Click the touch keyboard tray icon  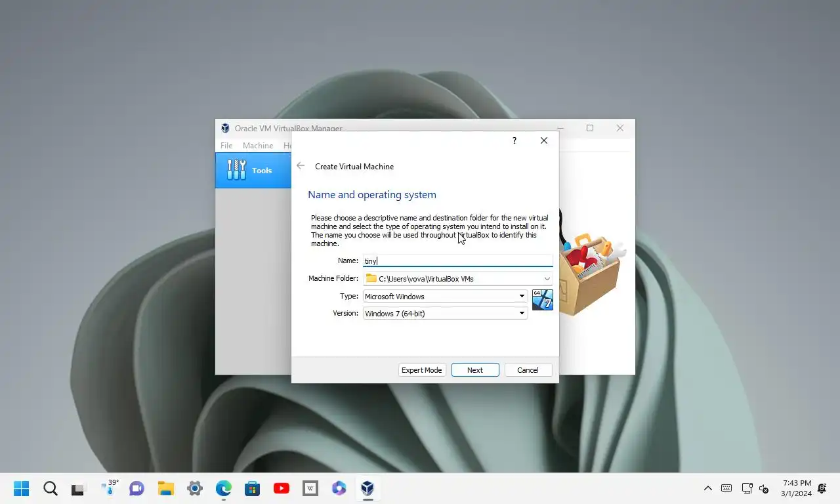point(726,488)
